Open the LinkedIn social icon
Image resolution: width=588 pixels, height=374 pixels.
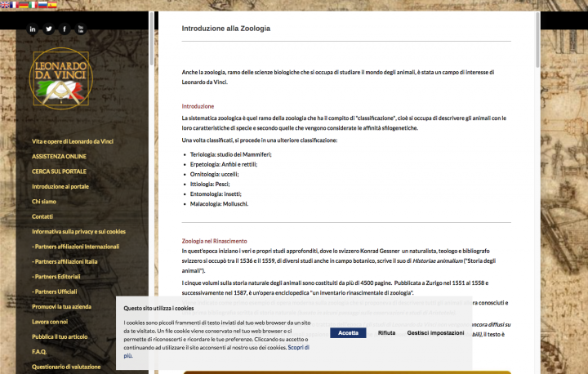click(33, 29)
